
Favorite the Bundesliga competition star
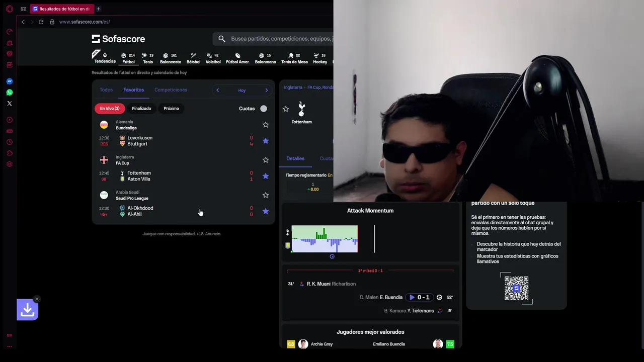[266, 125]
